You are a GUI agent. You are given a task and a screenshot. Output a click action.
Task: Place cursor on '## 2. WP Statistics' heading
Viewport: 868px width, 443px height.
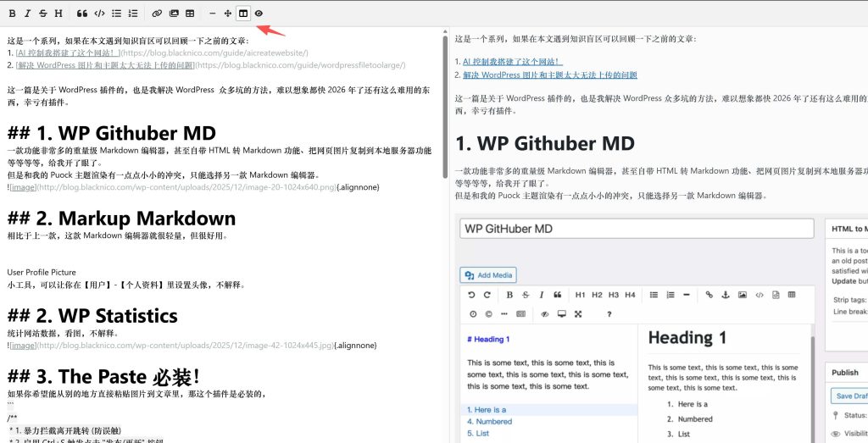92,316
